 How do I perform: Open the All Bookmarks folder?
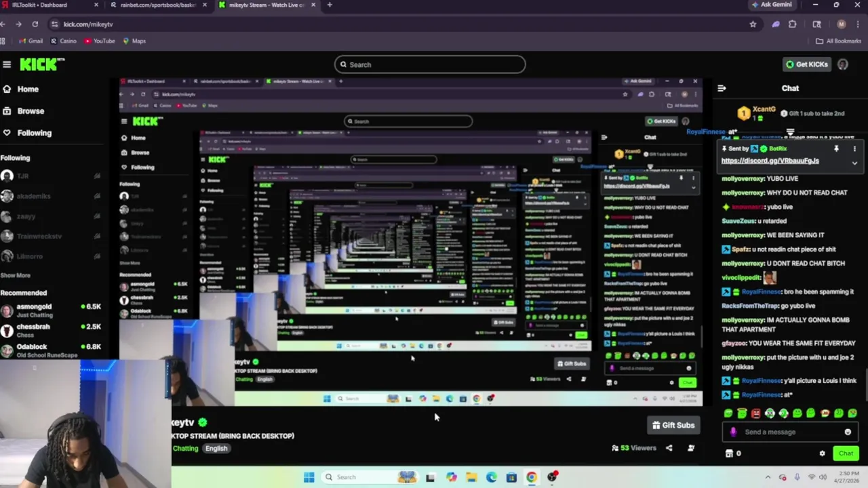[838, 41]
